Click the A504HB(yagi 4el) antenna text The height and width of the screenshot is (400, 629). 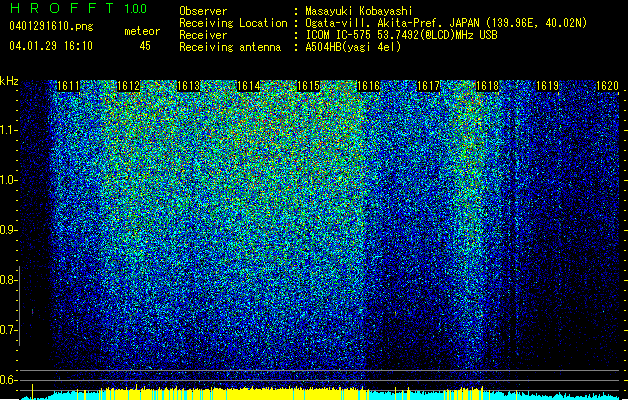(353, 47)
